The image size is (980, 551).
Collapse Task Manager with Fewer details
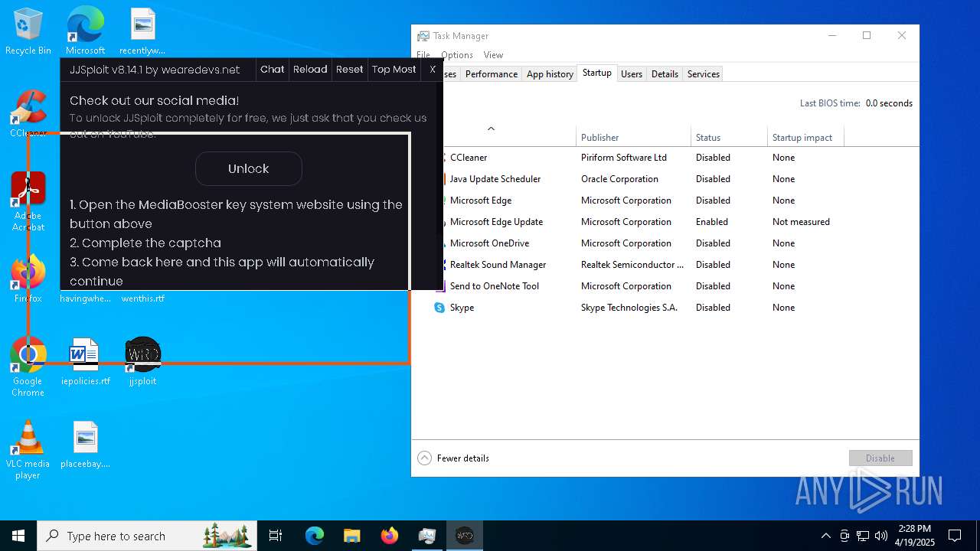[x=453, y=458]
